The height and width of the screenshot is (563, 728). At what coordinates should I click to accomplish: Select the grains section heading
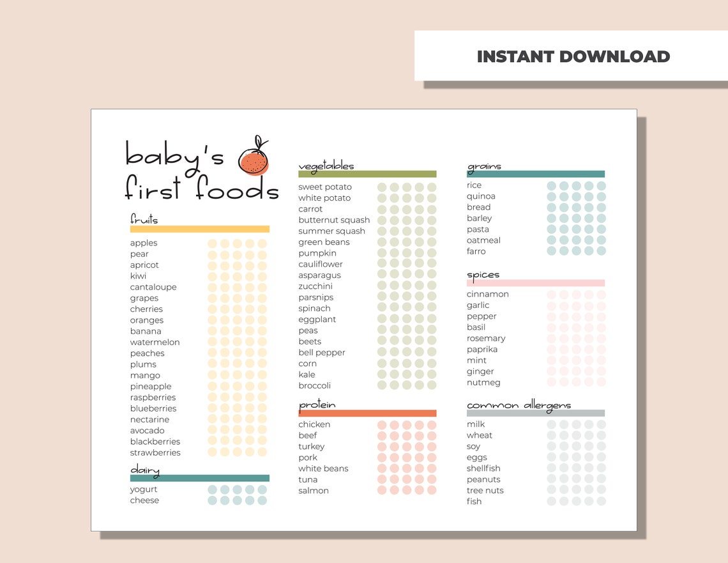point(484,167)
